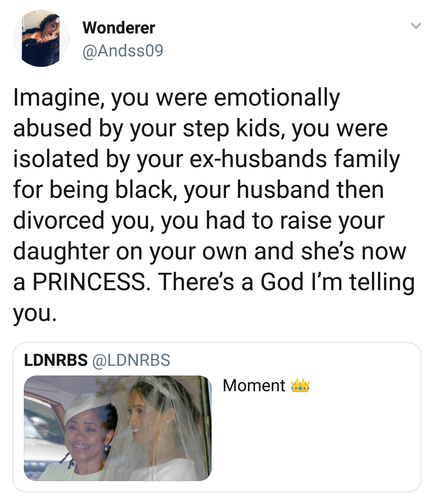Select the @LDNRBS handle in quoted tweet
This screenshot has height=504, width=434.
pos(131,360)
